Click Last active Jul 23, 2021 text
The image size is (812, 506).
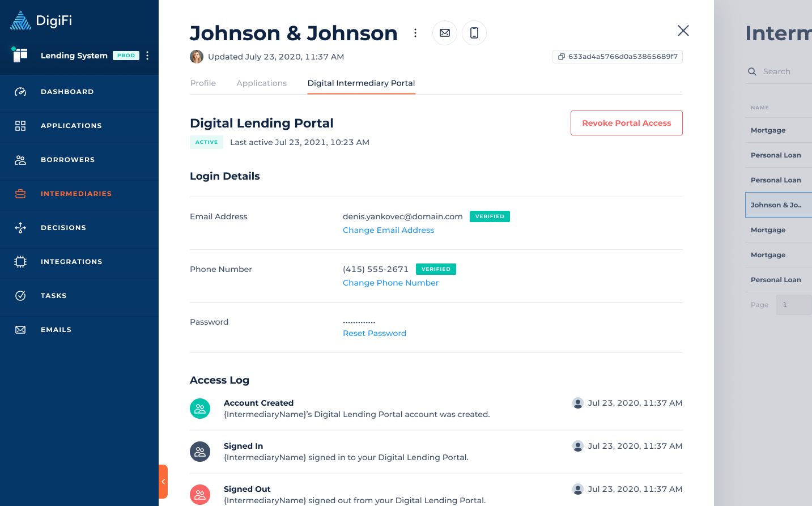coord(300,142)
